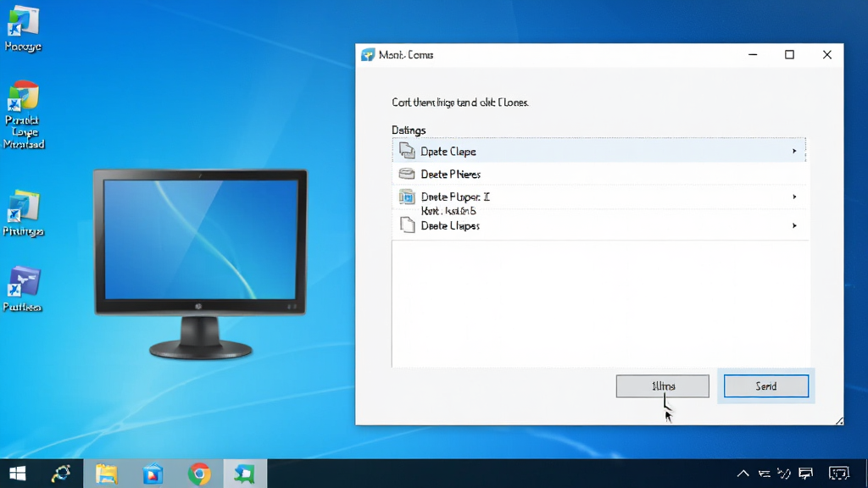Open the Windows Start menu
868x488 pixels.
click(17, 474)
